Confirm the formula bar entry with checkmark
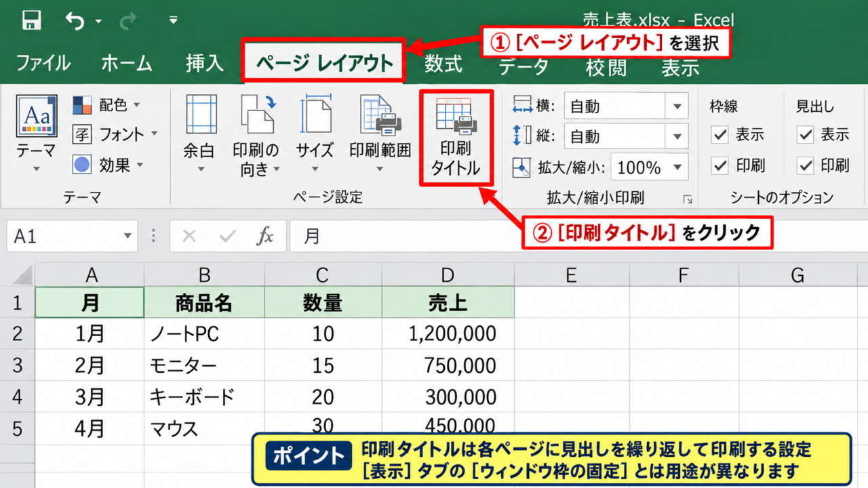The width and height of the screenshot is (868, 488). pyautogui.click(x=227, y=236)
